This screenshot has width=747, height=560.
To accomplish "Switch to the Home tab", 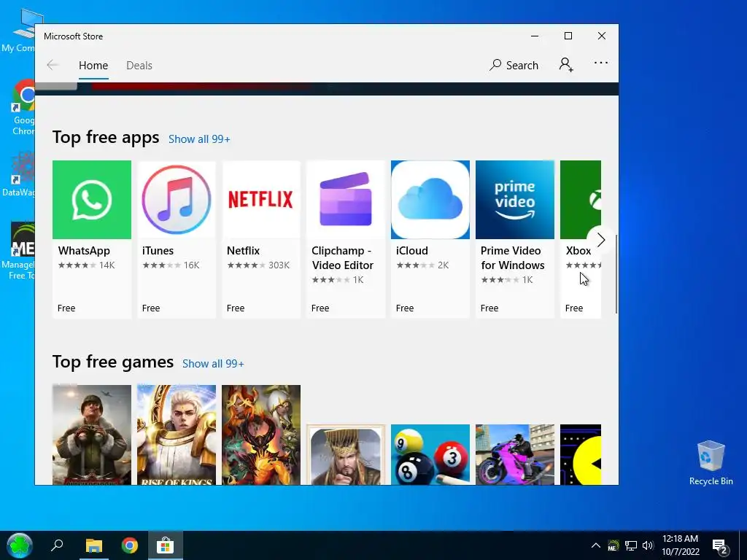I will pos(93,65).
